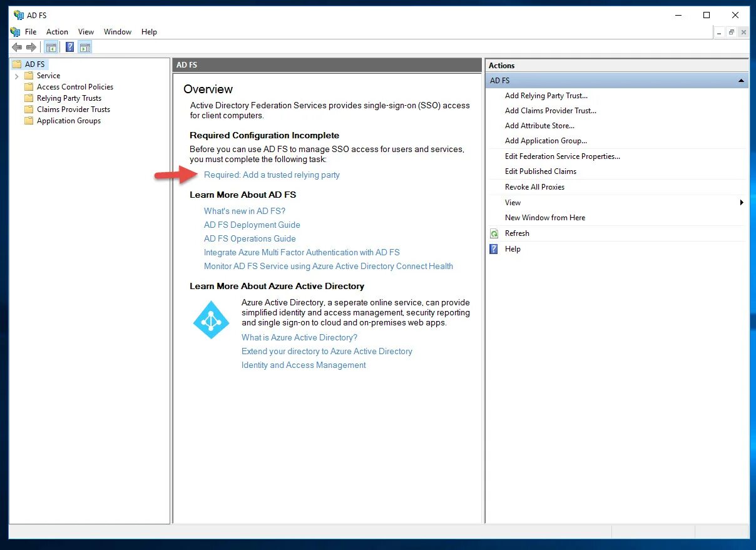Screen dimensions: 756x550
Task: Click the green Refresh icon in Actions
Action: click(494, 233)
